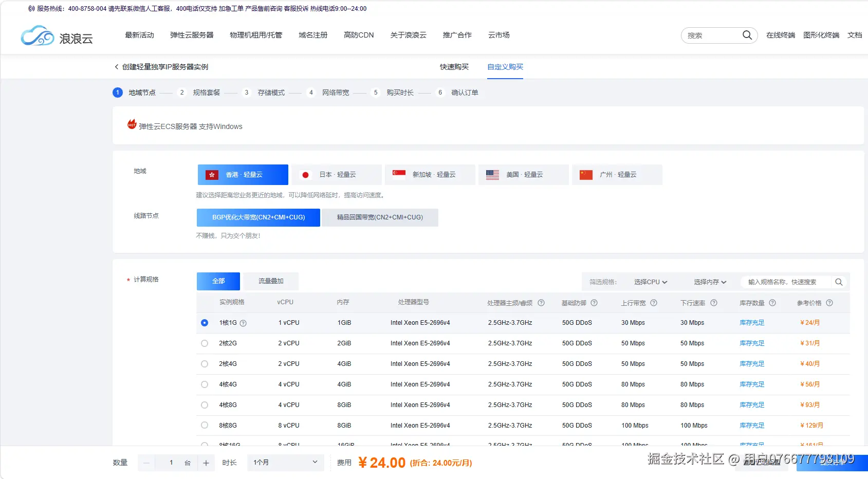Go back using the arrow beside 创建轻量独享IP服务器实例
This screenshot has width=868, height=479.
click(117, 67)
